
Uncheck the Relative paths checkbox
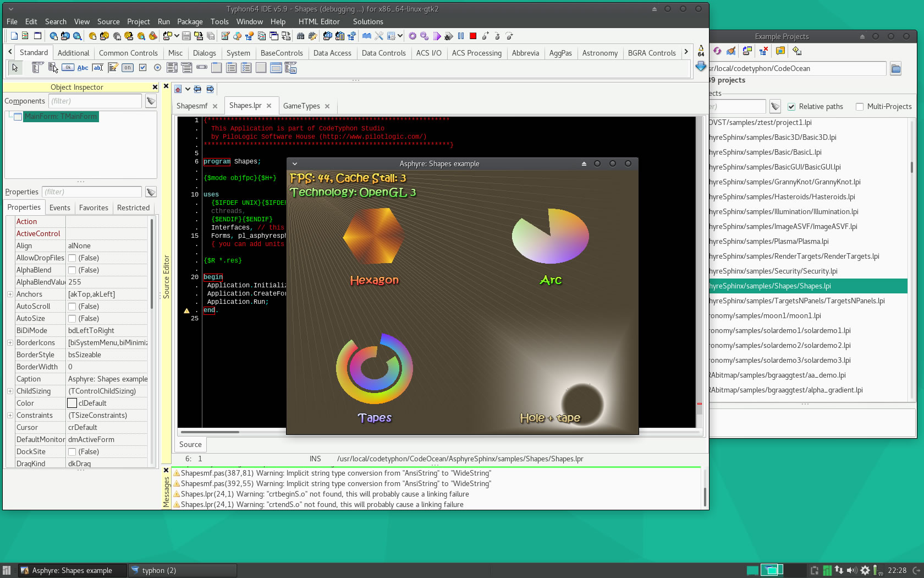[791, 107]
